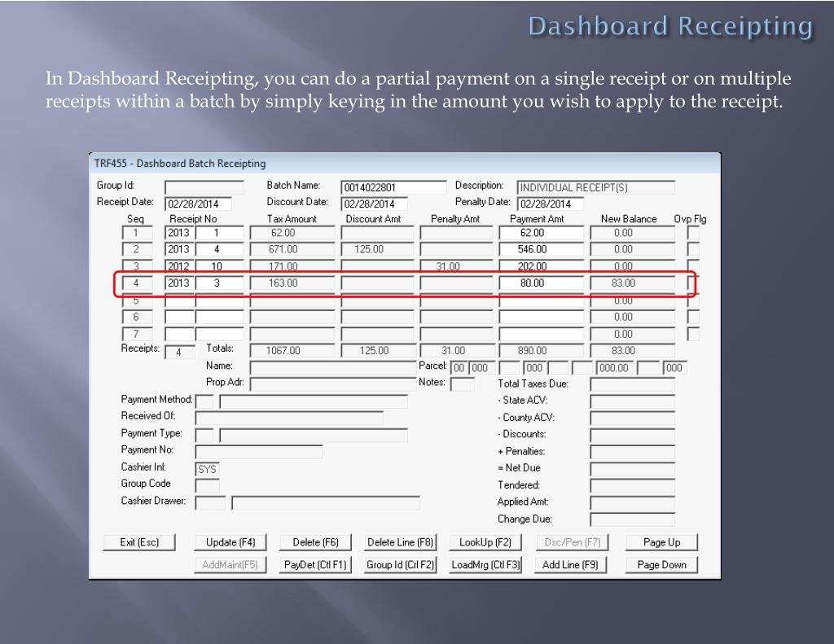The height and width of the screenshot is (644, 834).
Task: Focus the Payment No field
Action: click(258, 452)
